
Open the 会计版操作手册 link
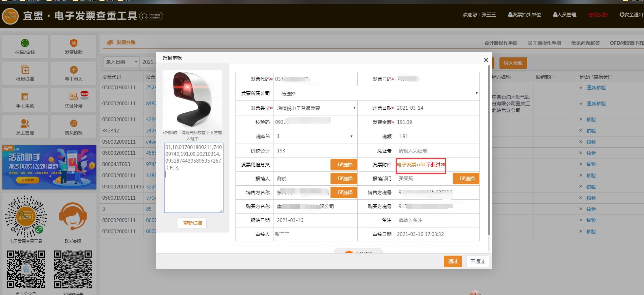501,43
